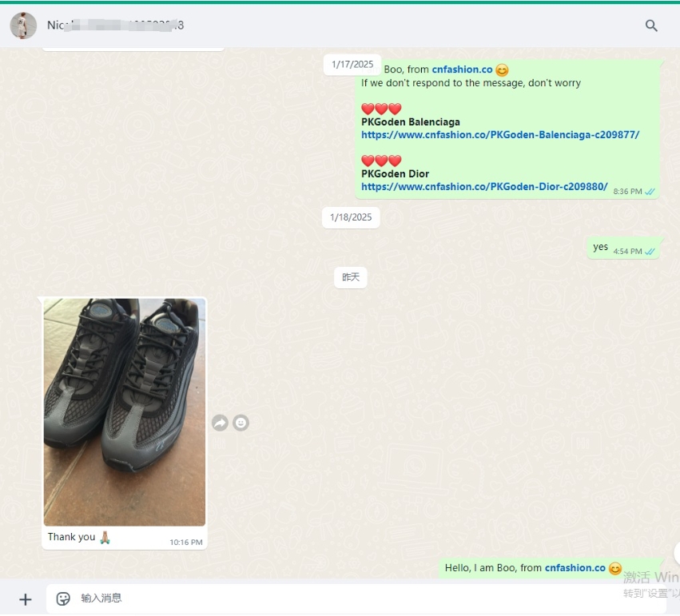
Task: Open the shoe photo thumbnail
Action: pos(124,411)
